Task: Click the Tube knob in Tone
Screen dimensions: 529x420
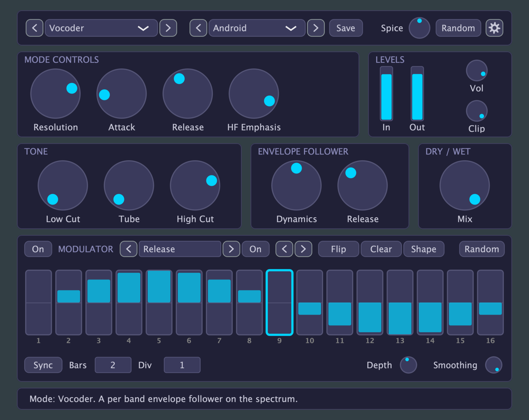Action: 129,185
